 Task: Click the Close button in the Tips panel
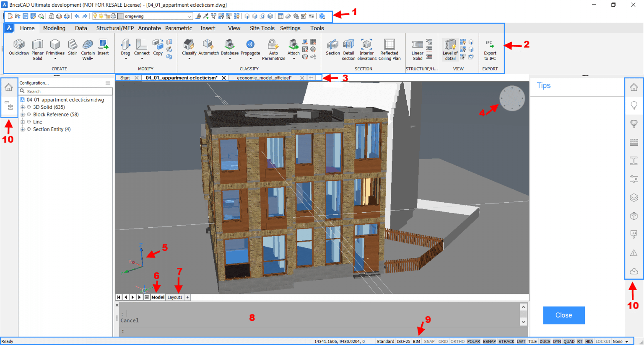tap(563, 315)
